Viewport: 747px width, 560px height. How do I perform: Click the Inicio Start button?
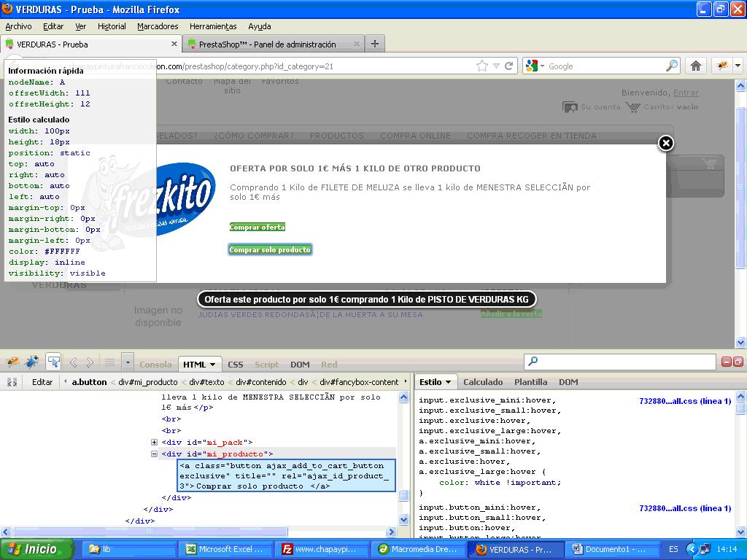37,549
